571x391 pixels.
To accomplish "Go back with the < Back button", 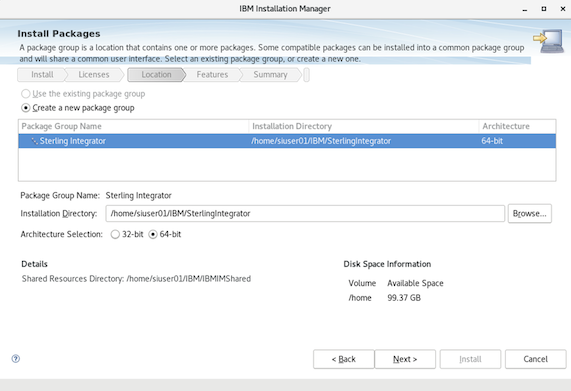I will pos(343,359).
